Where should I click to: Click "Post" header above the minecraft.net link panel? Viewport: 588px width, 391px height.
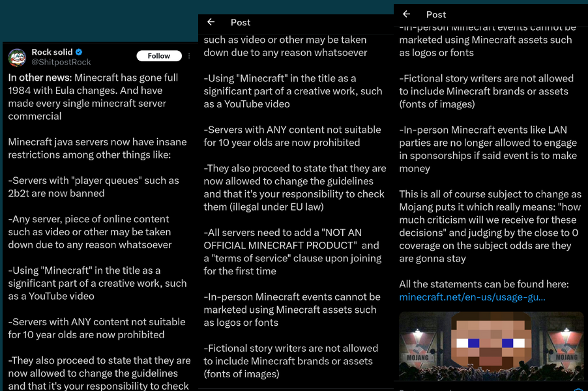coord(436,14)
